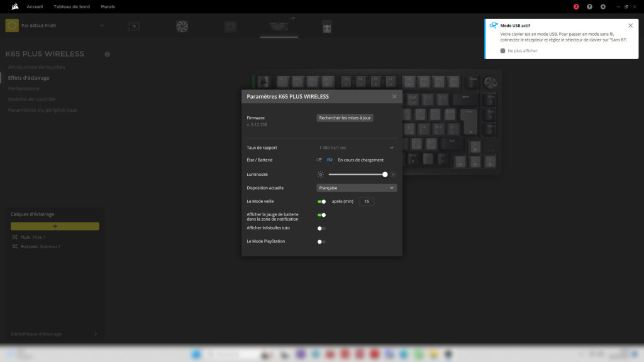Select the square component device icon
Viewport: 644px width, 362px height.
click(x=230, y=26)
